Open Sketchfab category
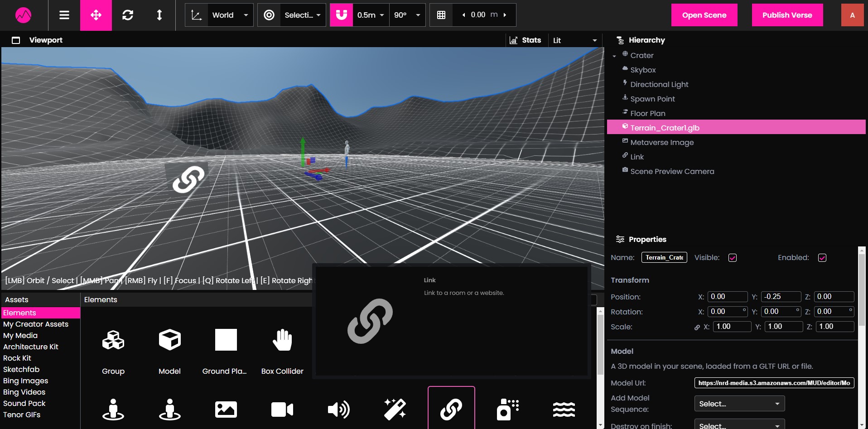The image size is (868, 429). pos(21,370)
